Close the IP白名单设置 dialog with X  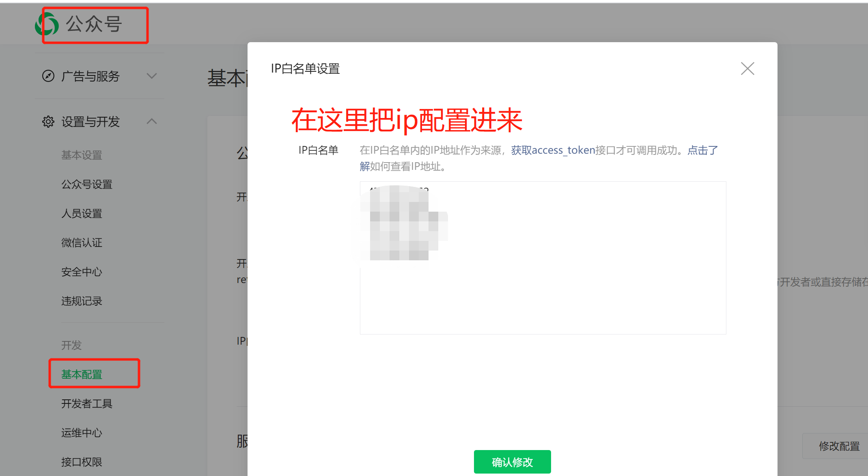[x=747, y=69]
